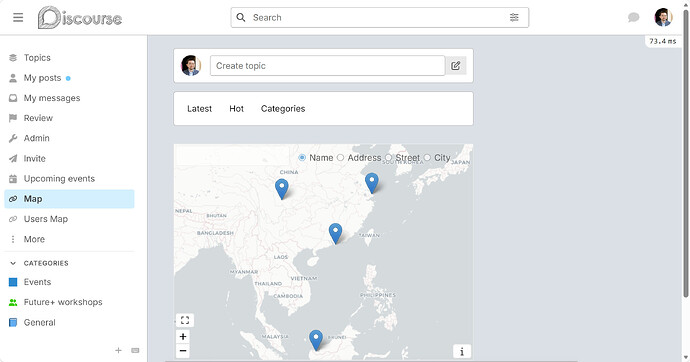Click the Events category blue square icon
The height and width of the screenshot is (362, 690).
tap(13, 282)
